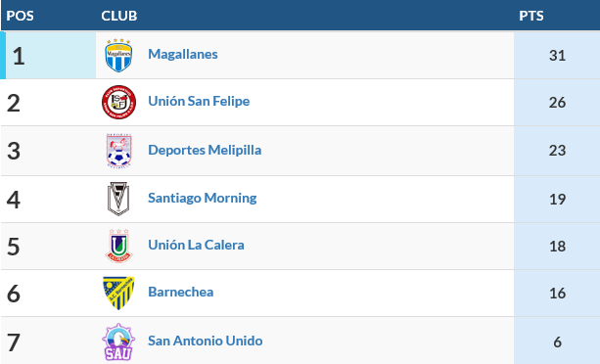Visit the San Antonio Unido link
Viewport: 600px width, 364px height.
[x=206, y=341]
